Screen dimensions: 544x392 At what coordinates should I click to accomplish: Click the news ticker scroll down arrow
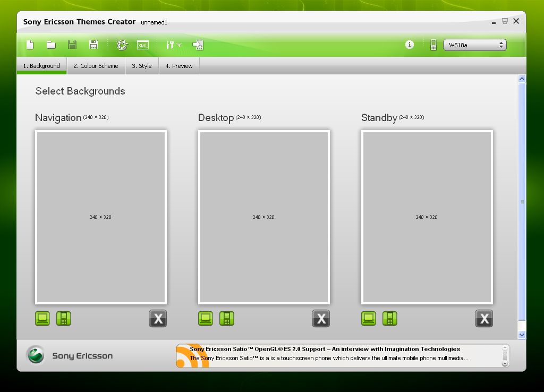point(505,363)
